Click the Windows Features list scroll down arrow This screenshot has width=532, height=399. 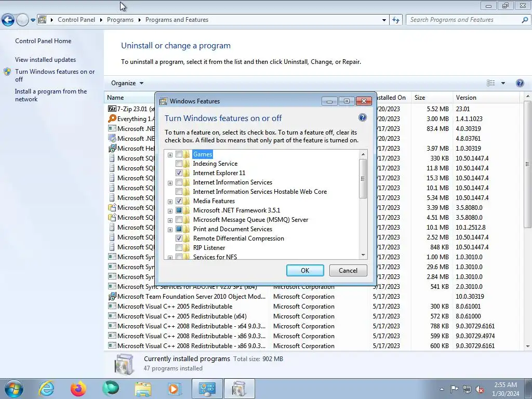(363, 255)
